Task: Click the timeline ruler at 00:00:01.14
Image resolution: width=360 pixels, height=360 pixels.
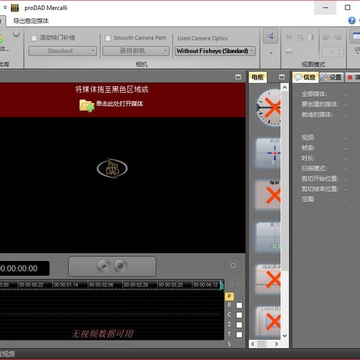Action: (66, 285)
